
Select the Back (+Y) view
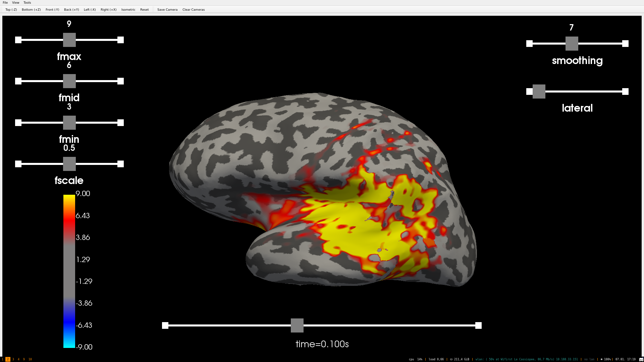[x=71, y=10]
